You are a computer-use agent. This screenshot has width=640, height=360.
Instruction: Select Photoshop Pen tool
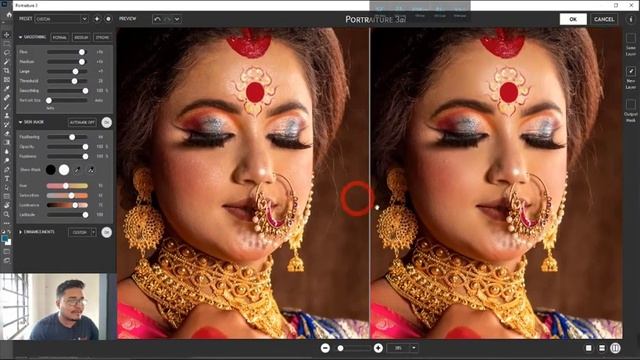coord(7,169)
